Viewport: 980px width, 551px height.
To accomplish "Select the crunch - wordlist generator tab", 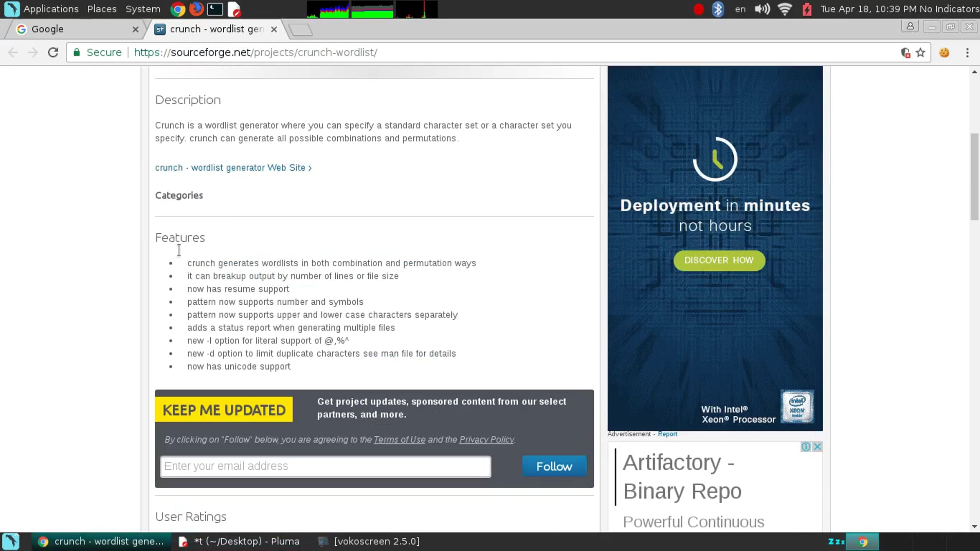I will (x=216, y=29).
